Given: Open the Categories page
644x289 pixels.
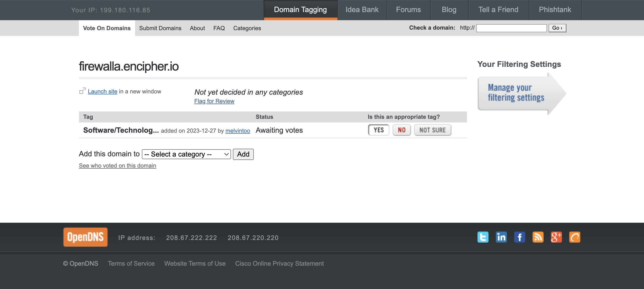Looking at the screenshot, I should click(x=247, y=28).
